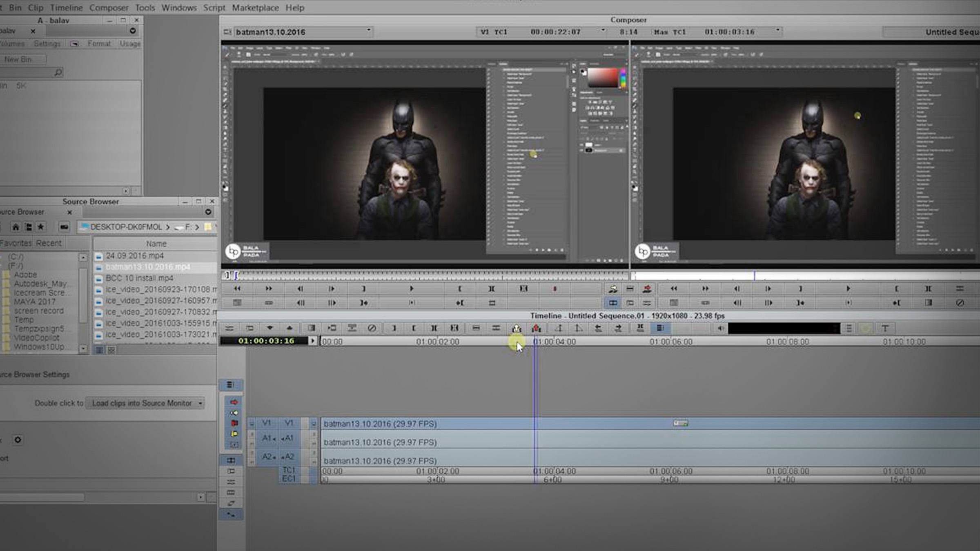Open the Tools menu

(x=145, y=8)
